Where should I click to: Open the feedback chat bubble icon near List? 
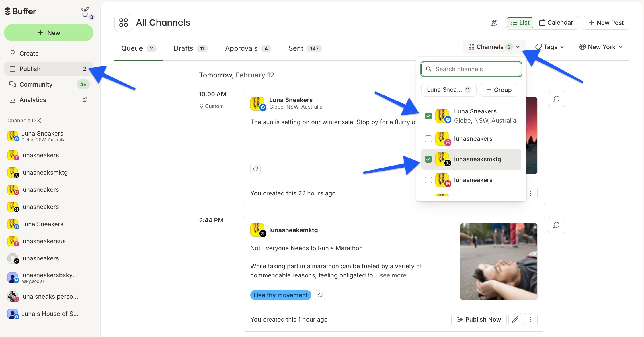pos(494,23)
